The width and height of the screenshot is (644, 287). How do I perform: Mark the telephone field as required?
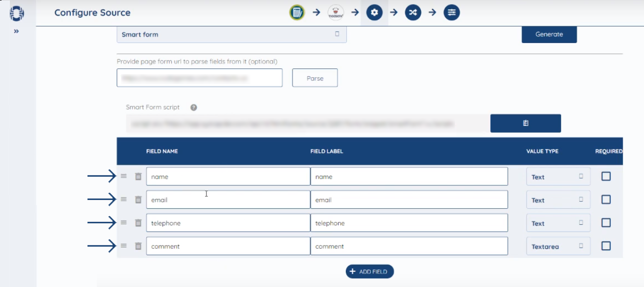point(606,223)
